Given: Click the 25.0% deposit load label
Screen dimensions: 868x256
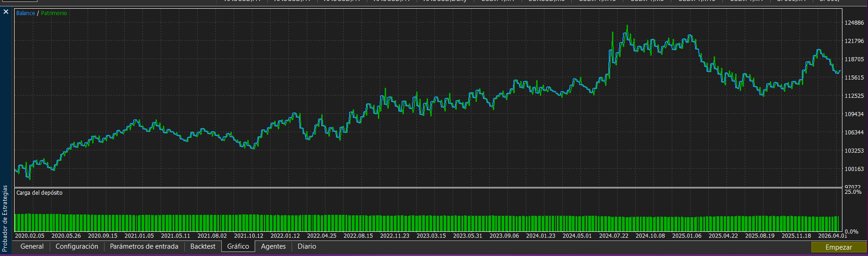Looking at the screenshot, I should tap(853, 192).
